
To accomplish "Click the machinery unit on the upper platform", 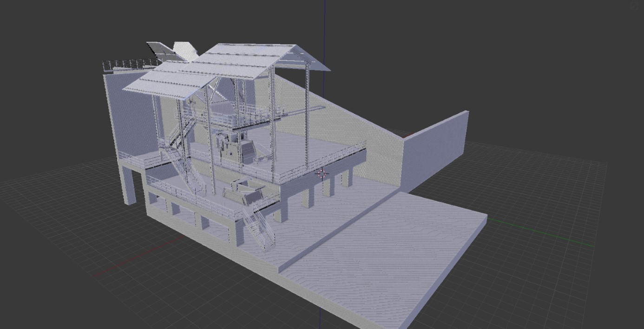I will pyautogui.click(x=236, y=148).
